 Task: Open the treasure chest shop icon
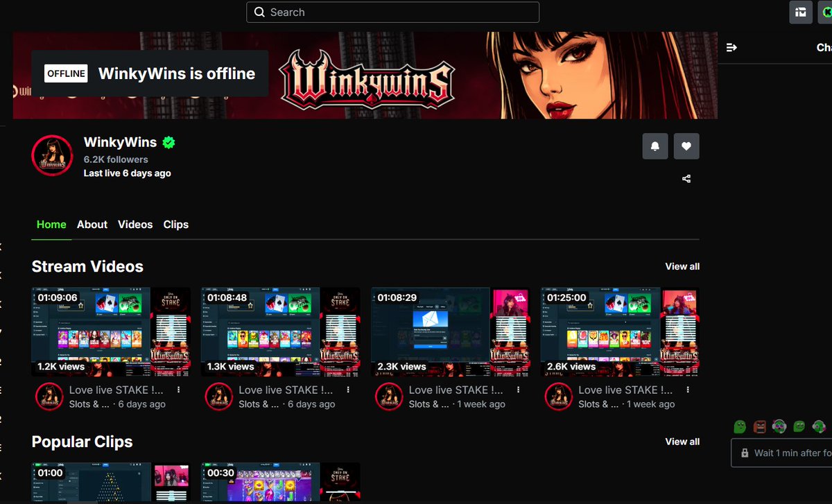click(801, 12)
